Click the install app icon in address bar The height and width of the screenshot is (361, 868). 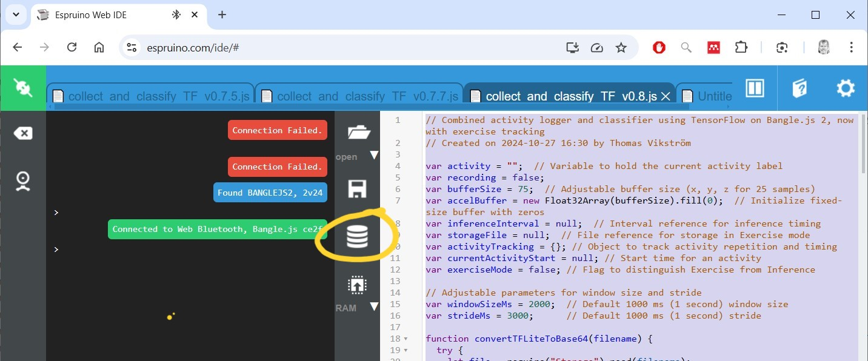coord(572,47)
